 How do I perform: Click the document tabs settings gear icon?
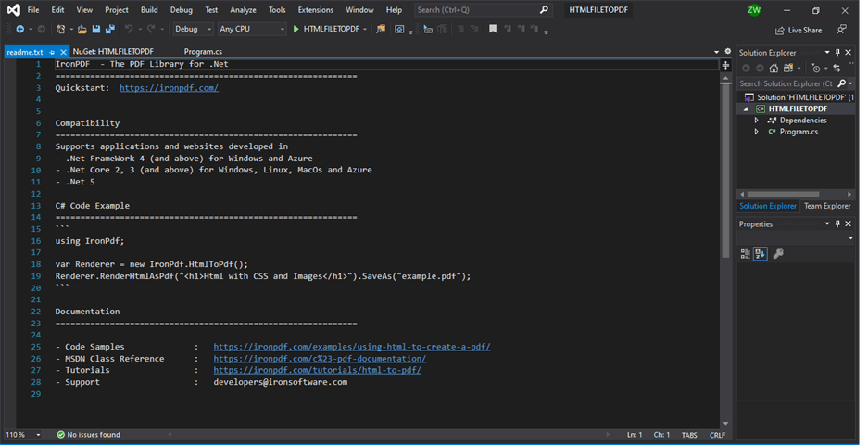tap(728, 52)
